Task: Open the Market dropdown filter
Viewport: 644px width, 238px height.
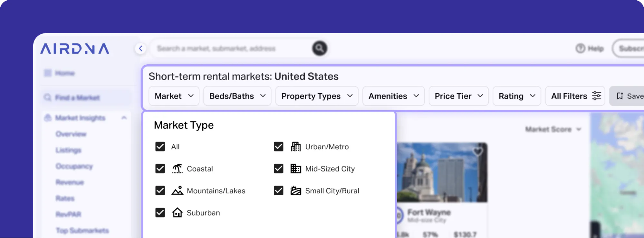Action: (x=174, y=96)
